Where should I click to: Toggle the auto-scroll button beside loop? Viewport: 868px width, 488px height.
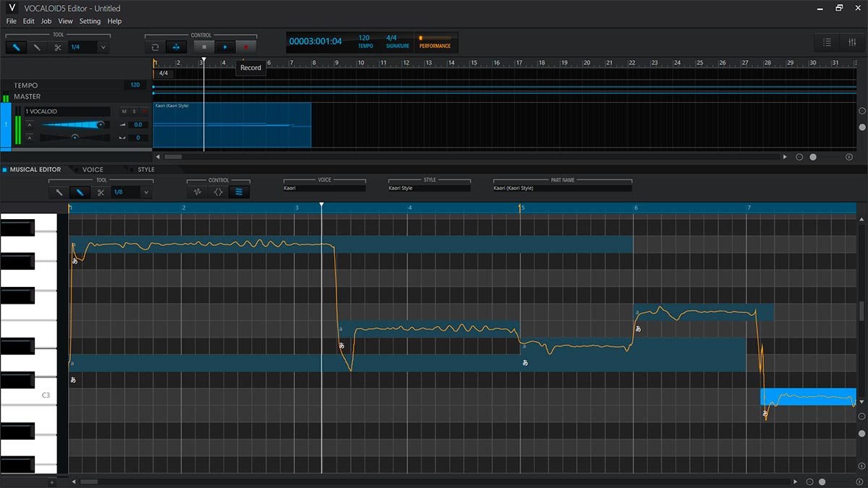(x=176, y=47)
